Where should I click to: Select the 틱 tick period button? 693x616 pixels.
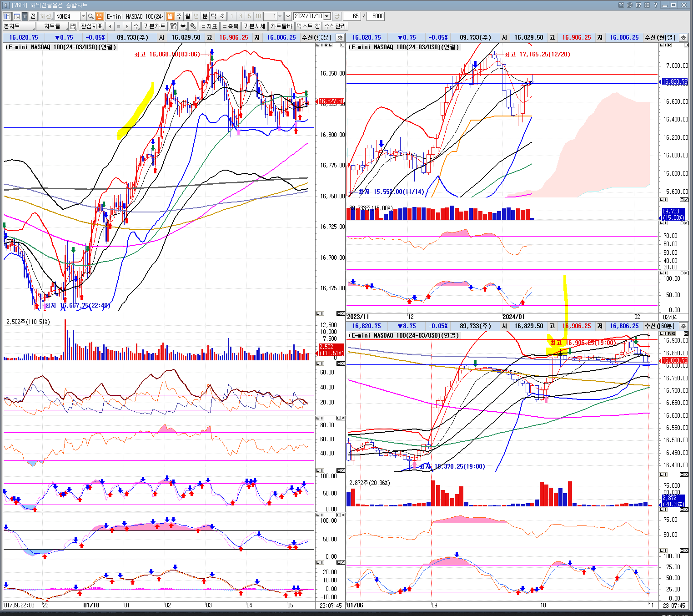tap(213, 16)
